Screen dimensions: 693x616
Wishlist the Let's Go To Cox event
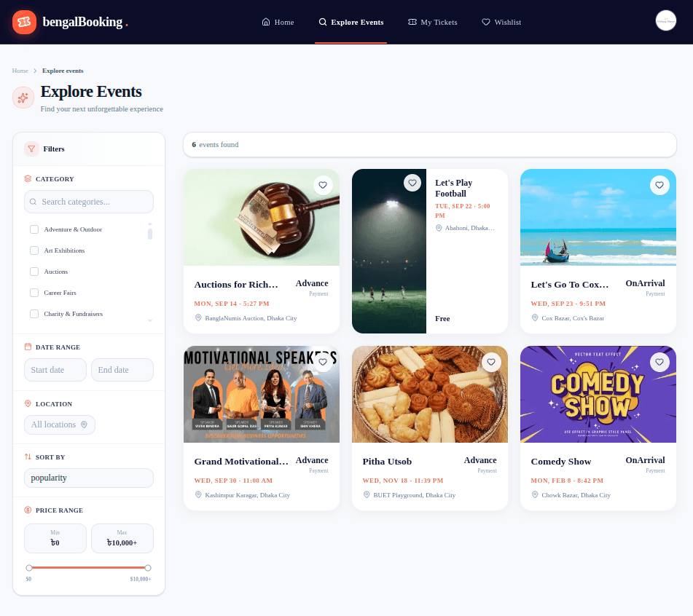[659, 185]
